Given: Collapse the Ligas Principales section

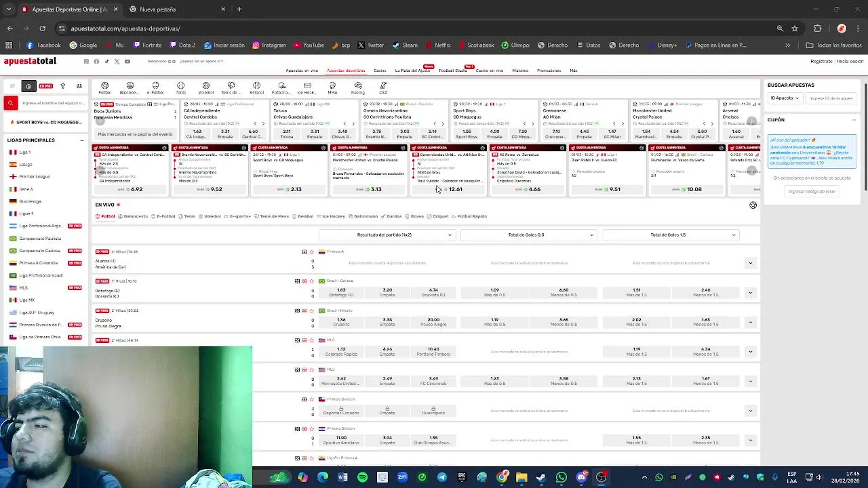Looking at the screenshot, I should point(82,140).
